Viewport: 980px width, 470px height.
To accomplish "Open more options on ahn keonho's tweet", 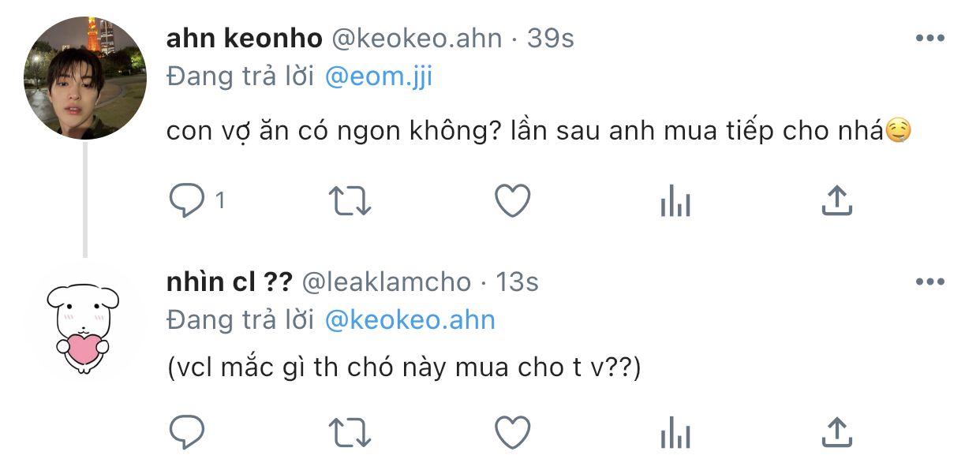I will click(x=929, y=39).
